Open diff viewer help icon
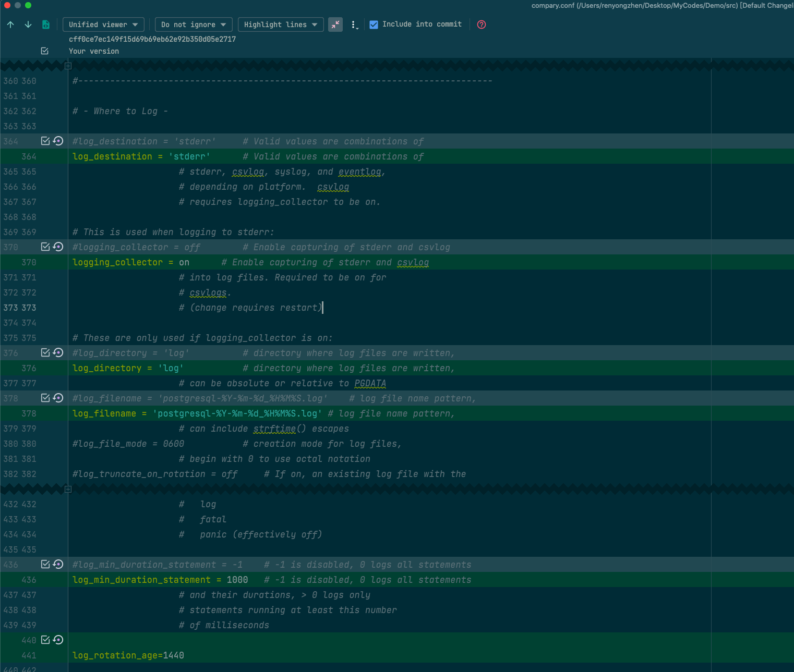This screenshot has height=672, width=794. [482, 25]
